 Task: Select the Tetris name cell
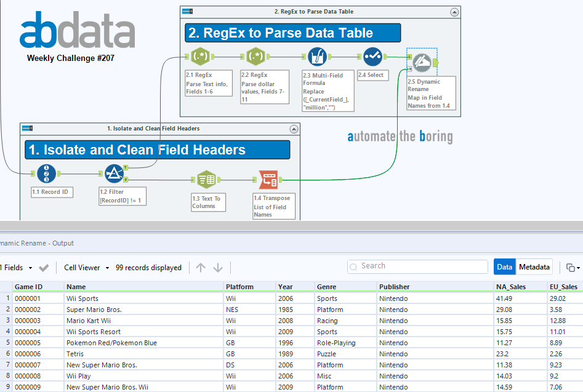click(144, 354)
